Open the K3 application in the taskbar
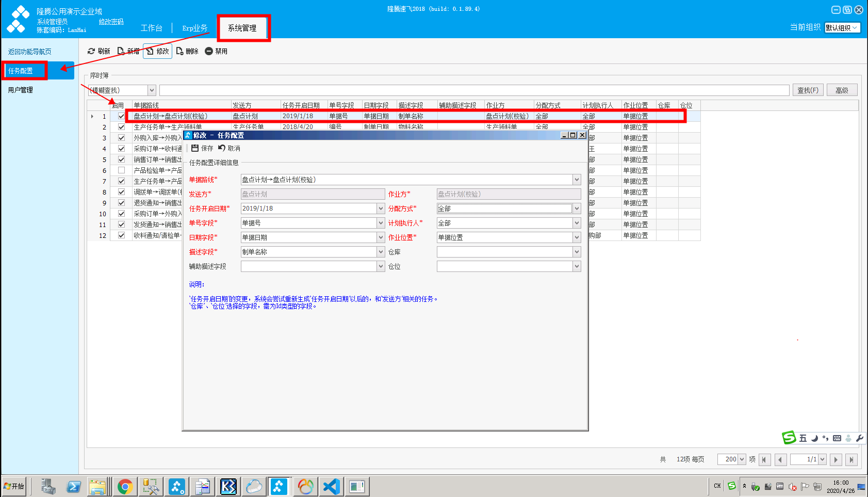Screen dimensions: 868x497 [228, 486]
